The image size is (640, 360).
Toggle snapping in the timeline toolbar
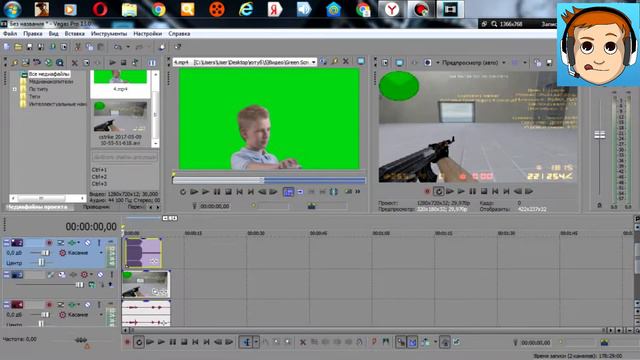pyautogui.click(x=401, y=342)
